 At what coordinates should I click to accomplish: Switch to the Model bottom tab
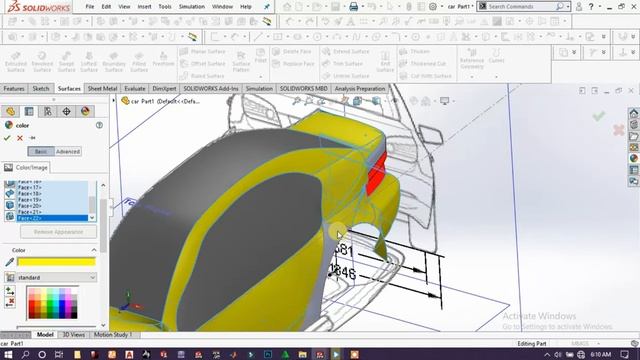coord(45,335)
